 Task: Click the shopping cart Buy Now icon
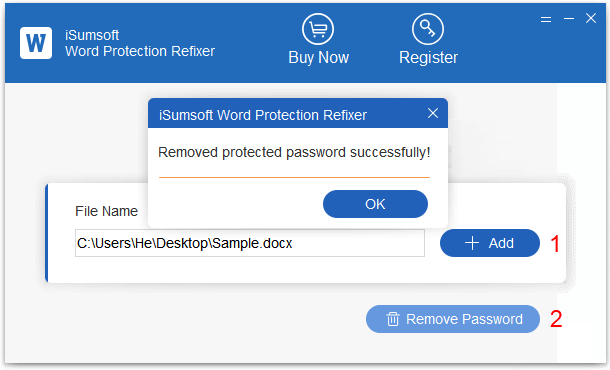click(318, 29)
